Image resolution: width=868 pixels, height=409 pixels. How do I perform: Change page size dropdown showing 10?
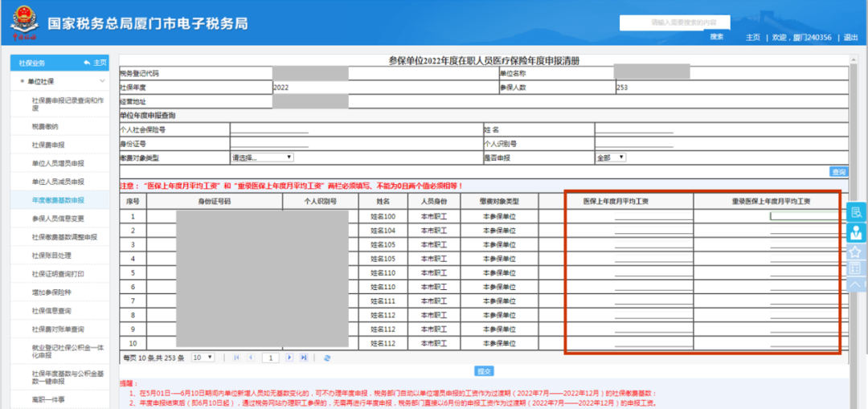tap(203, 357)
